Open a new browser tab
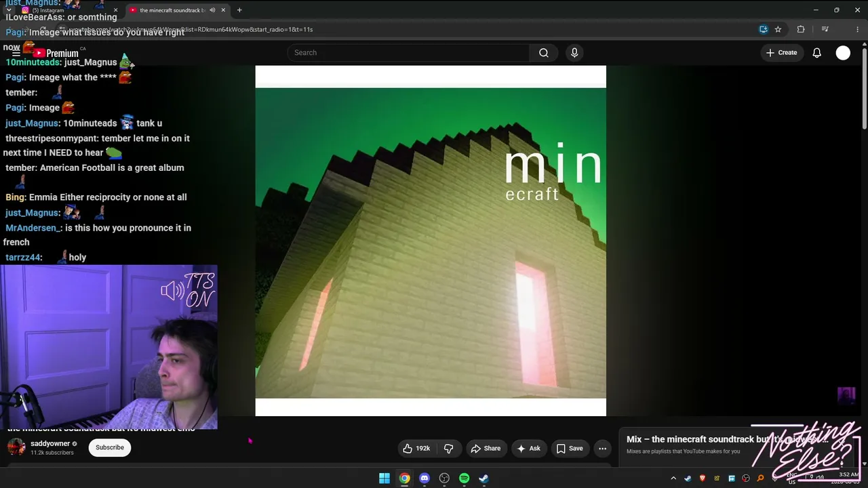Viewport: 868px width, 488px height. click(x=239, y=10)
